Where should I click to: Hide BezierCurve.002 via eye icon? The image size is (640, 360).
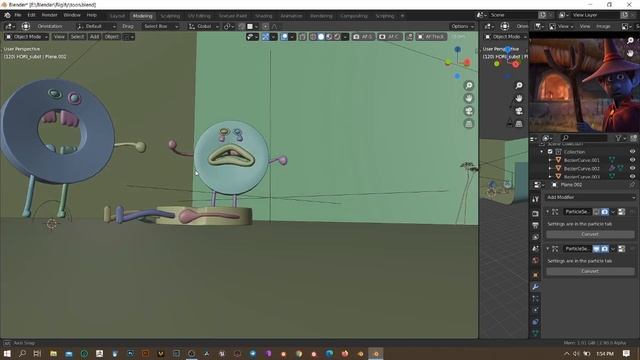632,168
